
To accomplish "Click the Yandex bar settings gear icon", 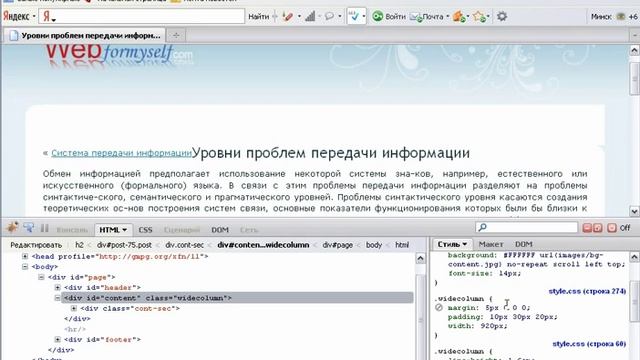I will 502,17.
